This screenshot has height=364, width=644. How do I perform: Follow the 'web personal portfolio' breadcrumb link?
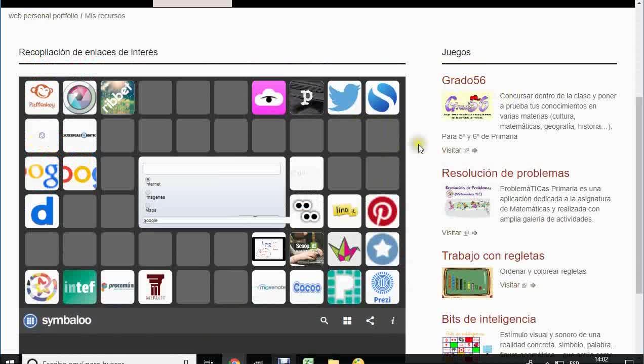click(44, 16)
